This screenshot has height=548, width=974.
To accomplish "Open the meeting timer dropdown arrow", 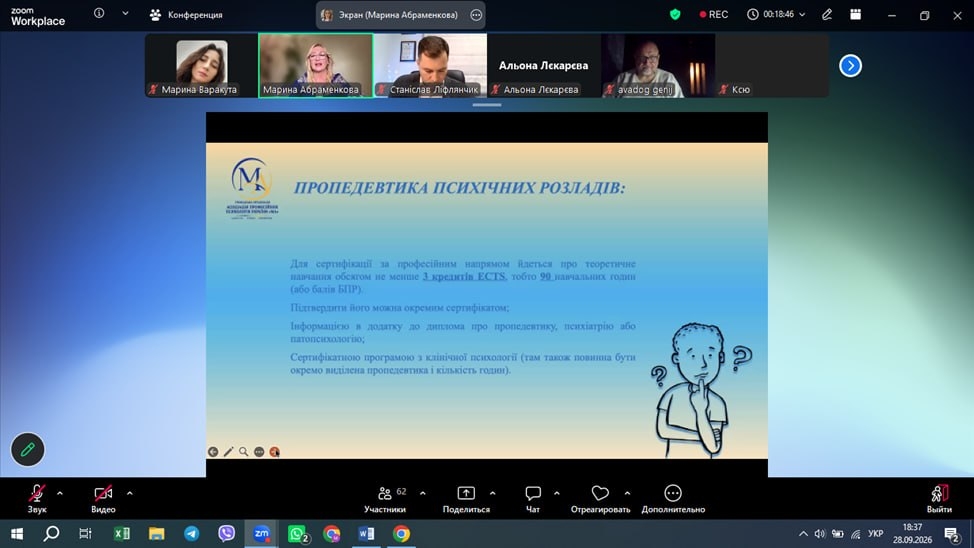I will click(802, 14).
